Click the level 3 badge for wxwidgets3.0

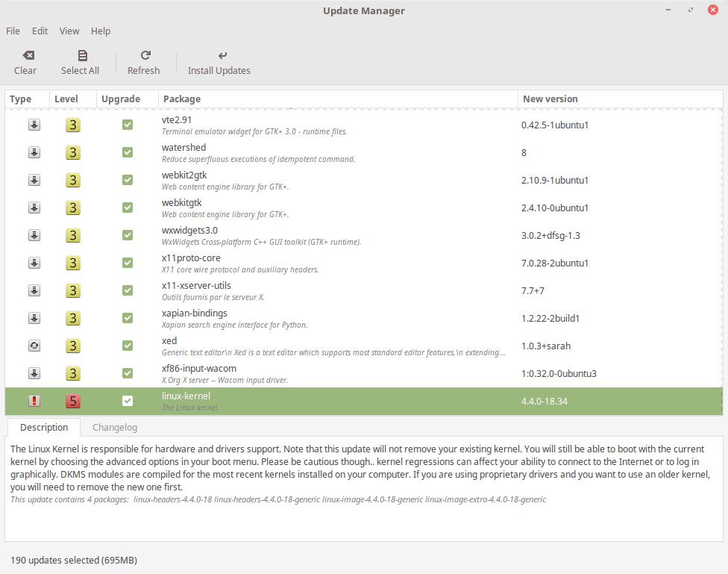click(x=73, y=235)
